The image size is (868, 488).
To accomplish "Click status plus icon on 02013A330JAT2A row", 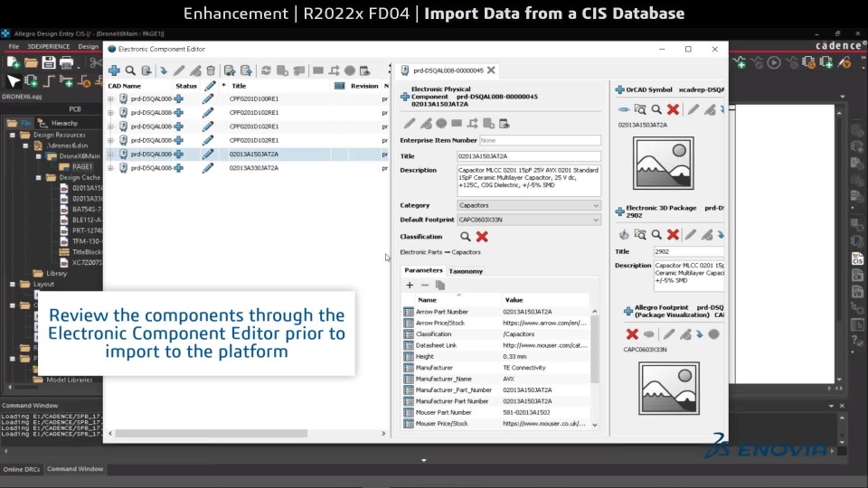I will tap(178, 168).
